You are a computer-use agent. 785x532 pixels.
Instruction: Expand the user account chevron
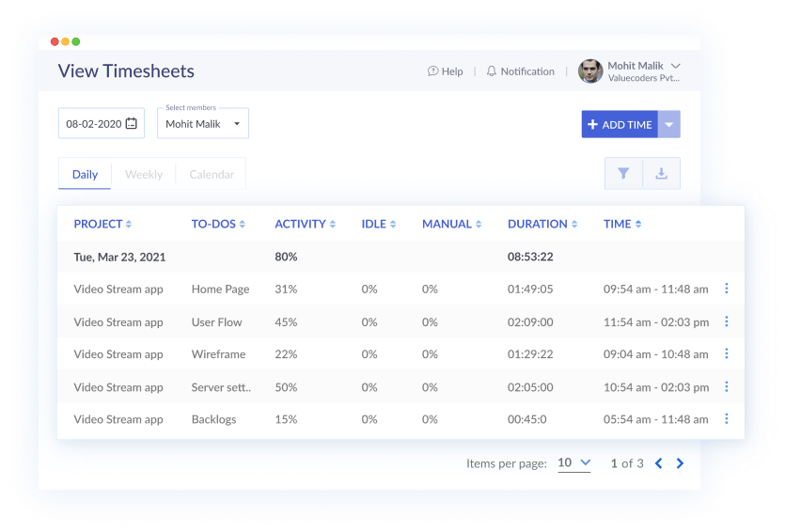click(675, 66)
